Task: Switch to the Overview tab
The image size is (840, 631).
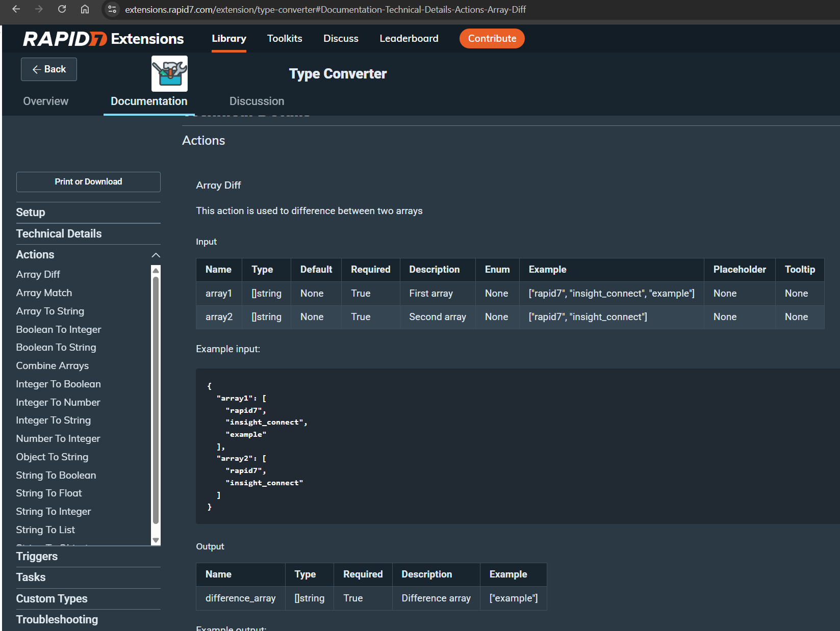Action: [x=45, y=101]
